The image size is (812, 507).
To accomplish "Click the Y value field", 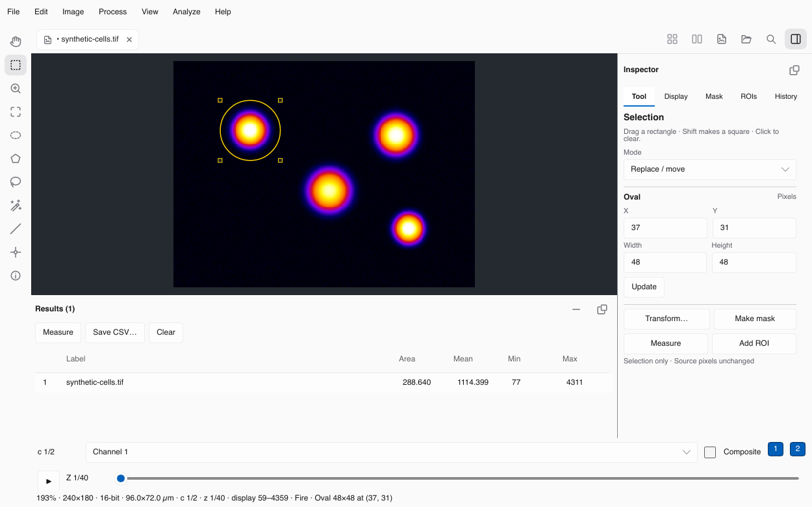I will [x=754, y=227].
